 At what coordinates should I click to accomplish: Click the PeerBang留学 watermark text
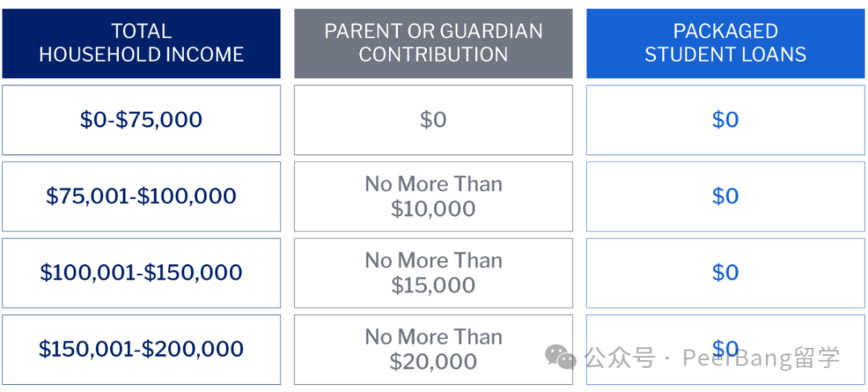pyautogui.click(x=761, y=358)
